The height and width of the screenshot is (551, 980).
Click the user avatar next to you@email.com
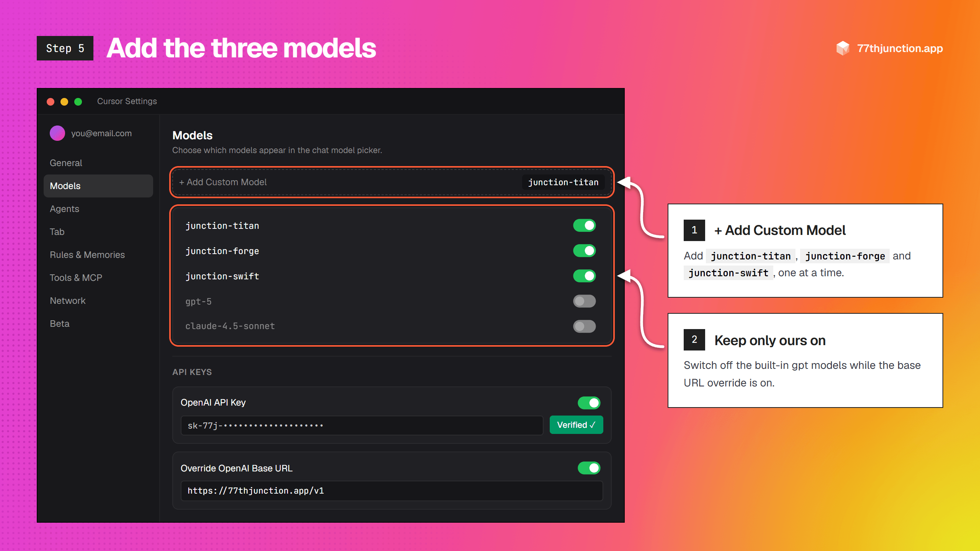click(x=57, y=133)
